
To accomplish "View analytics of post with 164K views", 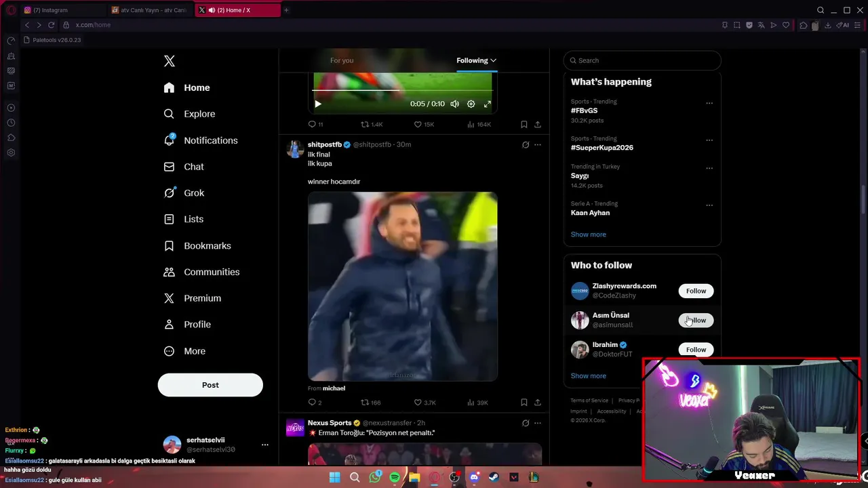I will [x=479, y=125].
